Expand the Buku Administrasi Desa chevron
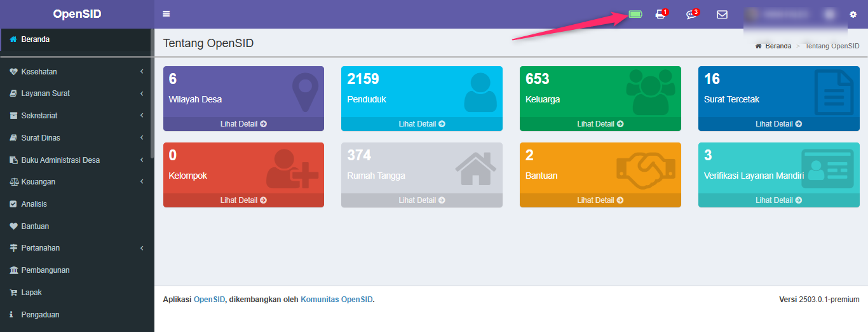 (x=142, y=160)
